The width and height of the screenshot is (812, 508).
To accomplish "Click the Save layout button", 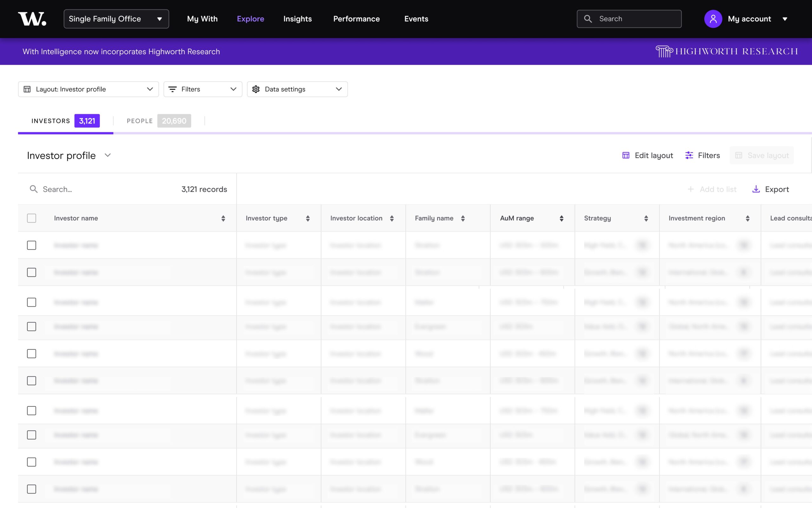I will [762, 155].
